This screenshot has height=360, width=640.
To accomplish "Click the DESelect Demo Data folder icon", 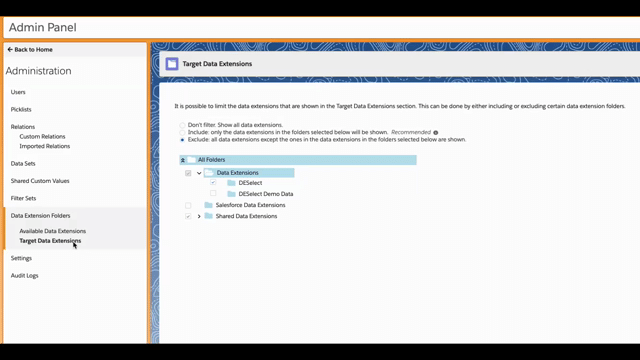I will [x=231, y=194].
